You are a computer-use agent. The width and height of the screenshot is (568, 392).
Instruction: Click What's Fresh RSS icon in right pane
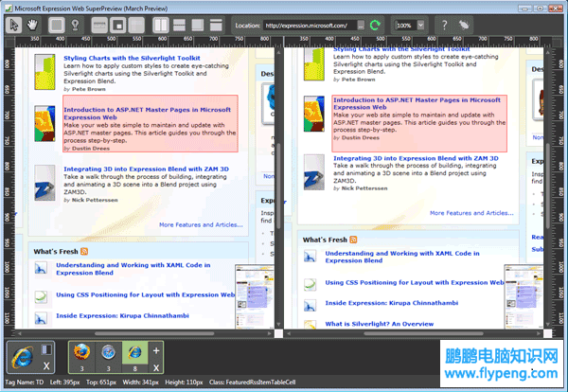353,240
